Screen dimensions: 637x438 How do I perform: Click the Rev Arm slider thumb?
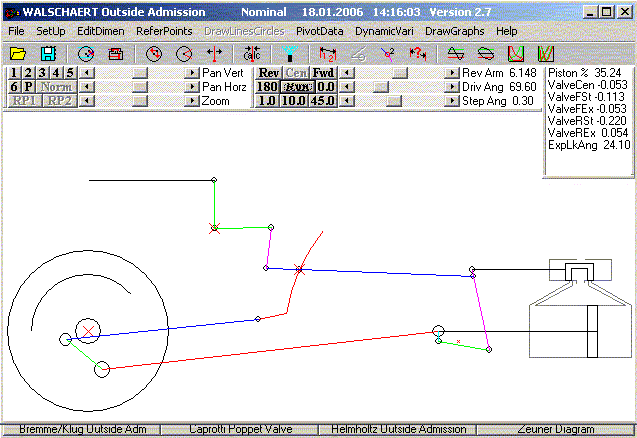click(400, 73)
